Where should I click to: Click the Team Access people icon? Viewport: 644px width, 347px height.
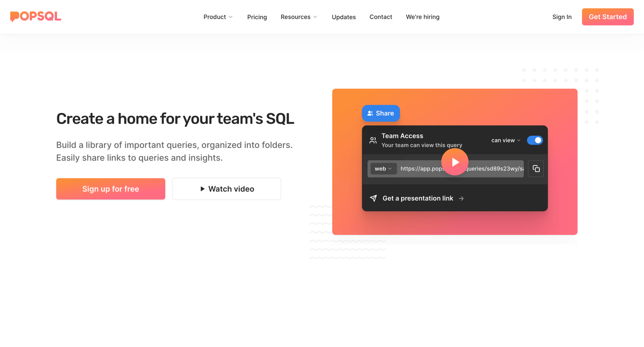tap(373, 140)
